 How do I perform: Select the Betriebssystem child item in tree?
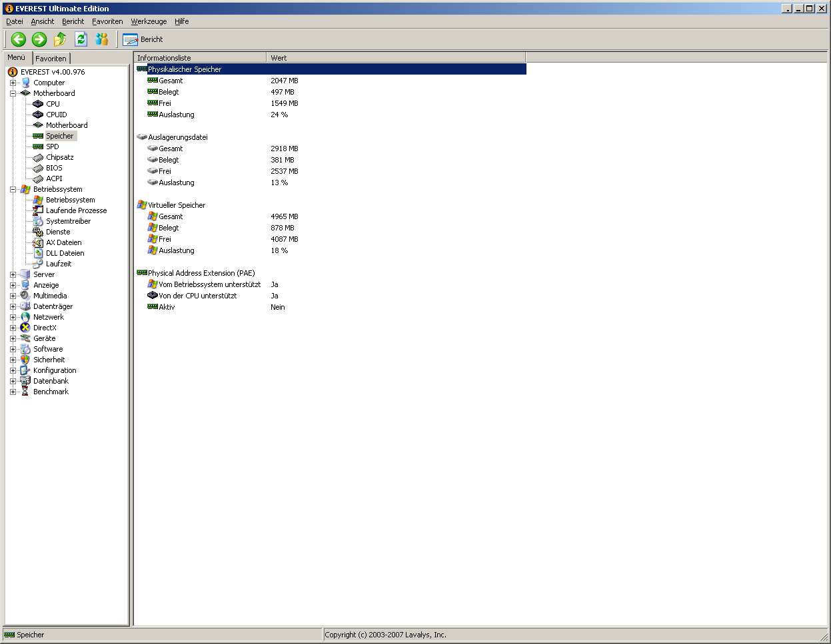click(71, 200)
